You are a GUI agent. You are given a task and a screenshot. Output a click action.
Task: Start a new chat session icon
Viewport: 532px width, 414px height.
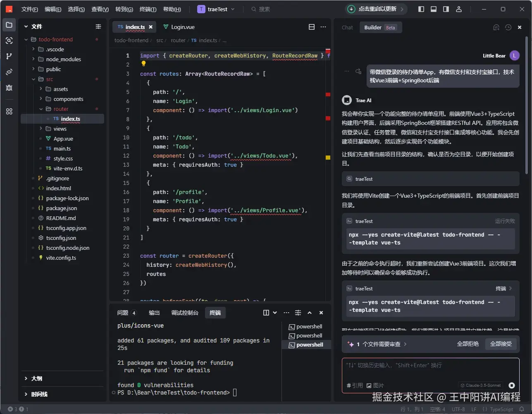click(496, 27)
